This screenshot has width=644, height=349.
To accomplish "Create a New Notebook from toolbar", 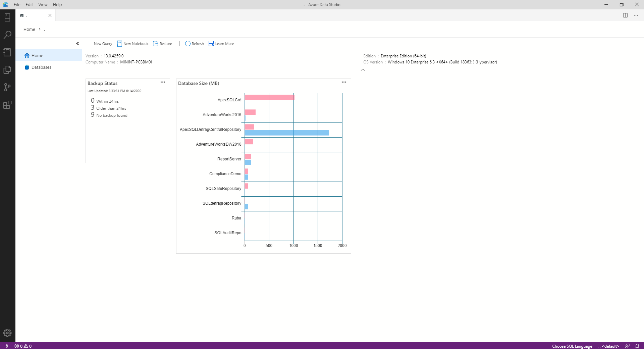I will (x=132, y=44).
